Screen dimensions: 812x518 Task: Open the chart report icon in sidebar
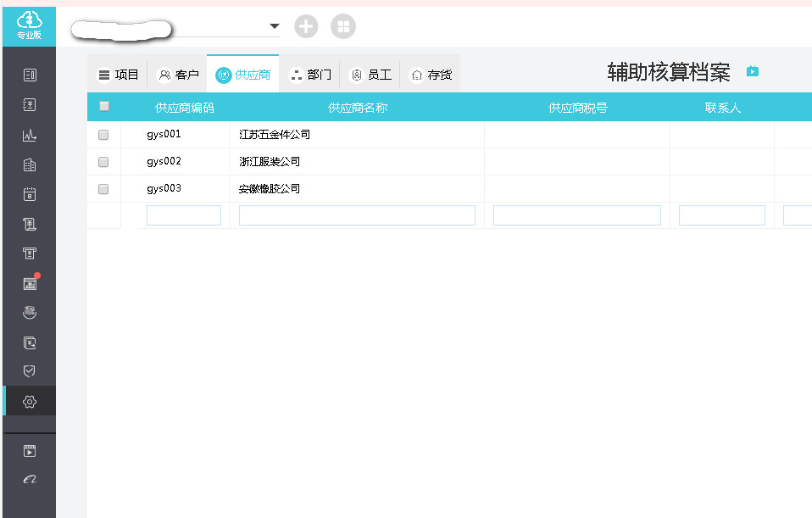click(30, 135)
